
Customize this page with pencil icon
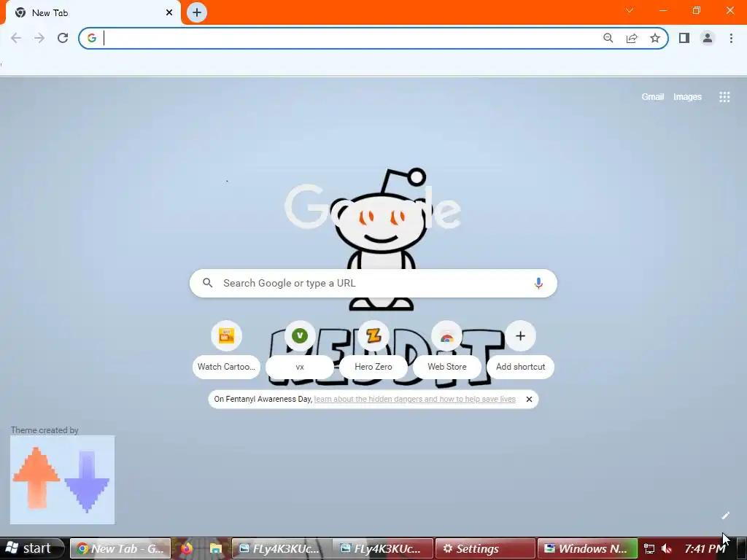[725, 516]
